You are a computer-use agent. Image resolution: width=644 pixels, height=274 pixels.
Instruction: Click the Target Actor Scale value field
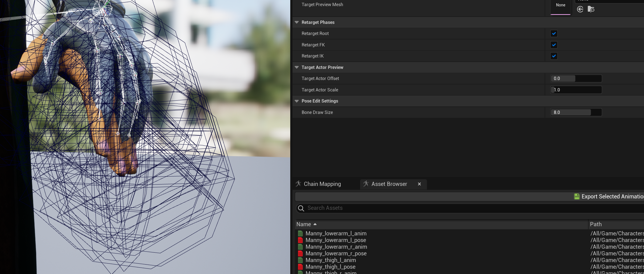(576, 90)
